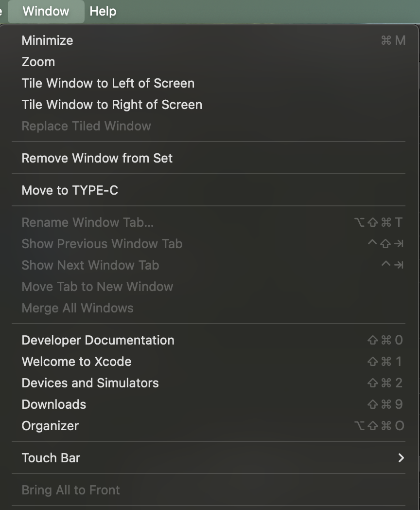This screenshot has height=510, width=420.
Task: Click the Touch Bar submenu chevron arrow
Action: pos(401,458)
